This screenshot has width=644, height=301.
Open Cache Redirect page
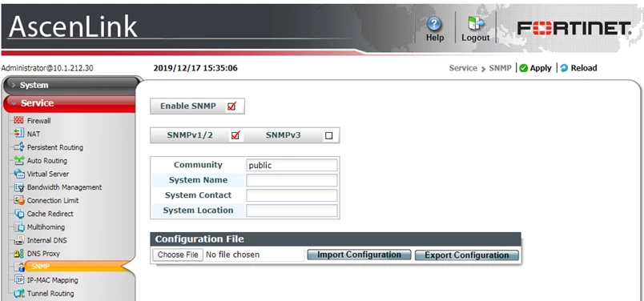[x=50, y=214]
